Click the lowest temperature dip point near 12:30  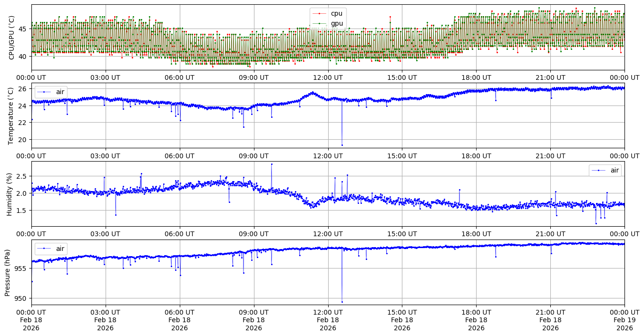coord(342,145)
